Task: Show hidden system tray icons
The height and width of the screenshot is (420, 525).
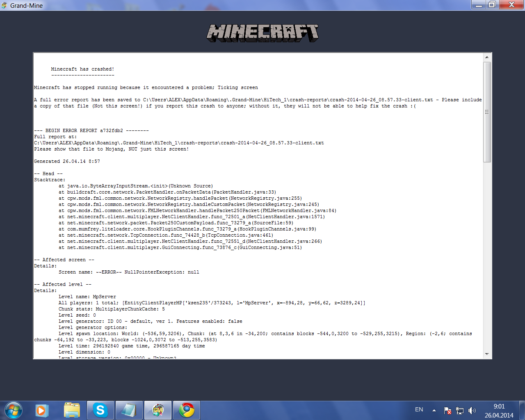Action: tap(434, 410)
